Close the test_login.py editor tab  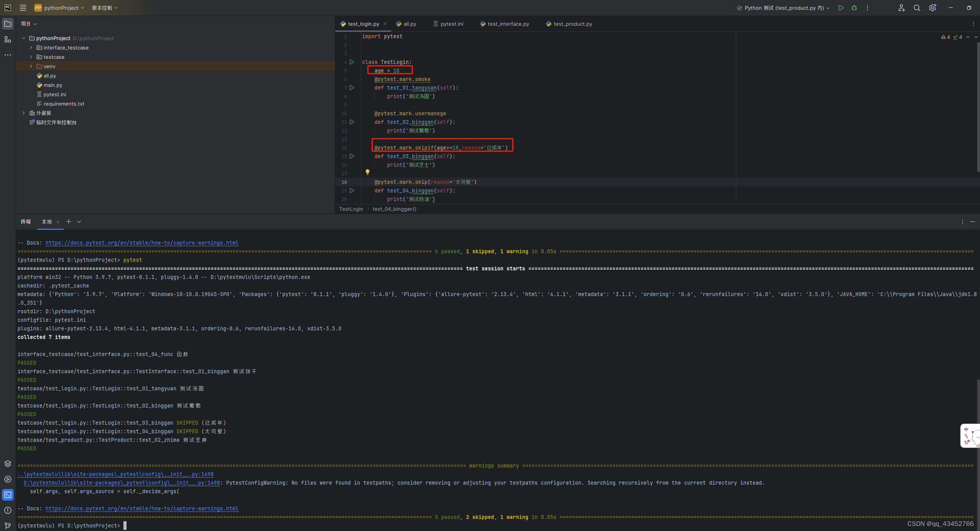[x=385, y=24]
